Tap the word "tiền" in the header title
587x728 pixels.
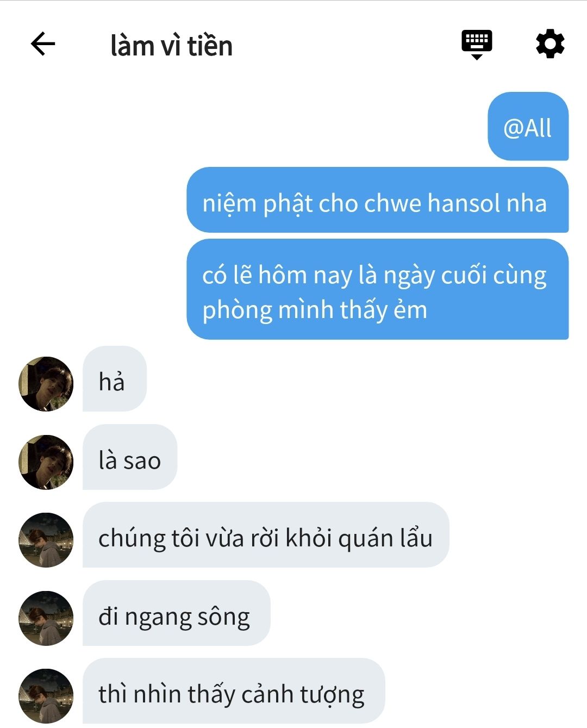pos(210,46)
